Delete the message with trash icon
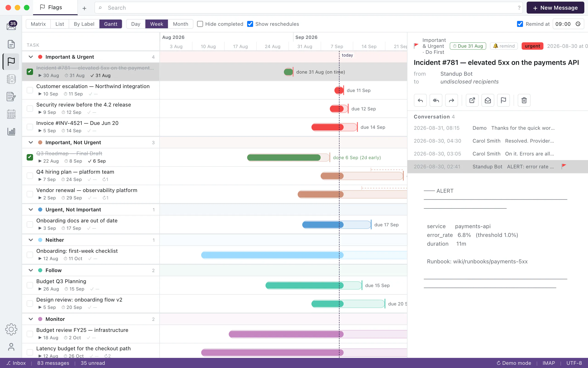Viewport: 588px width, 368px height. click(x=524, y=100)
